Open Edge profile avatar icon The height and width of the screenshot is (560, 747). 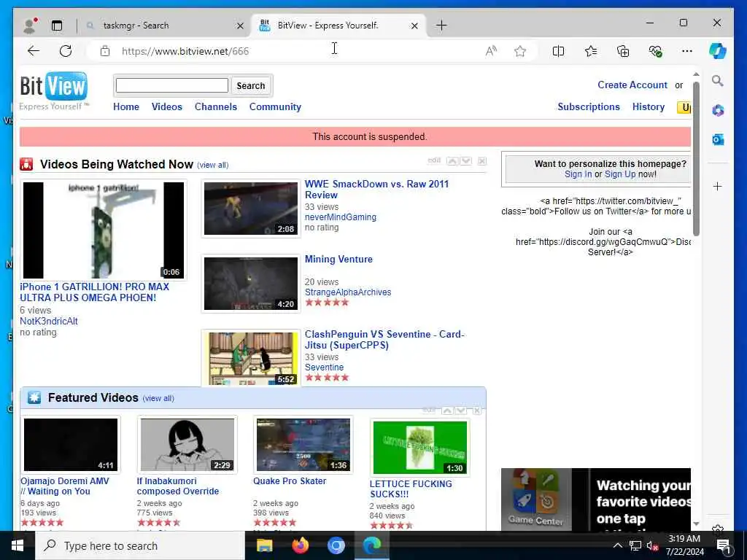pos(29,26)
